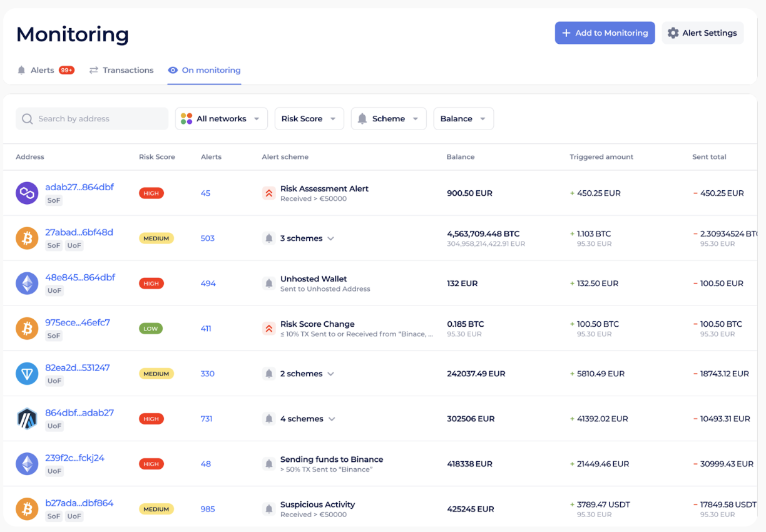This screenshot has height=532, width=766.
Task: Click the gear icon in Alert Settings
Action: click(673, 33)
